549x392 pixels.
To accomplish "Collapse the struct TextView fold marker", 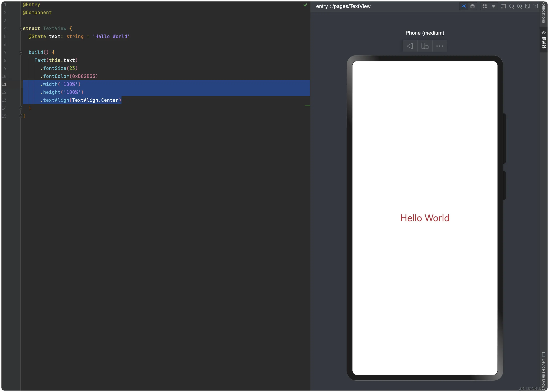I will (x=21, y=29).
